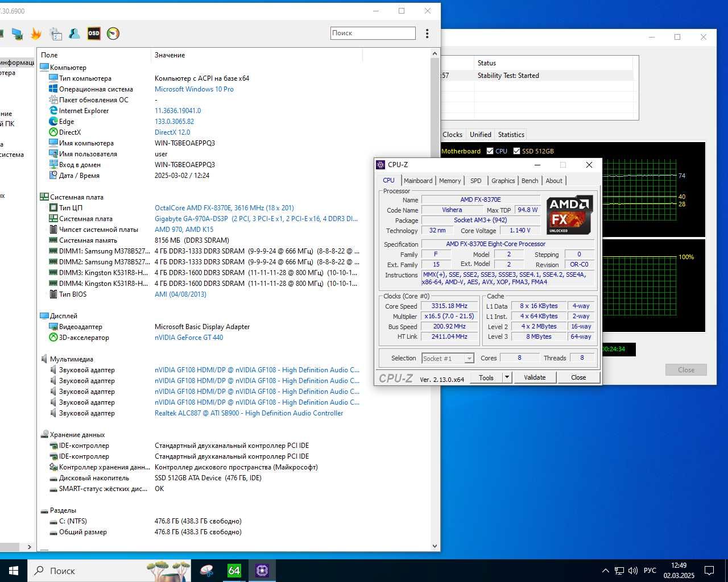Screen dimensions: 728x582
Task: Click the 3D-акселератор row icon
Action: point(53,338)
